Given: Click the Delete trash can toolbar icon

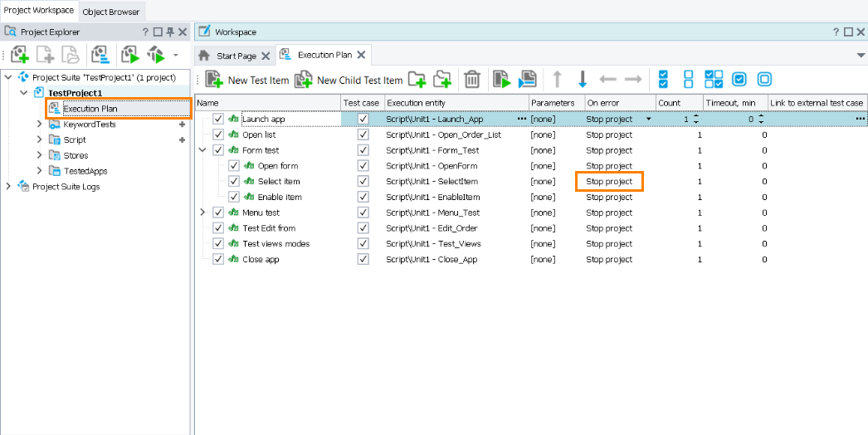Looking at the screenshot, I should (472, 80).
